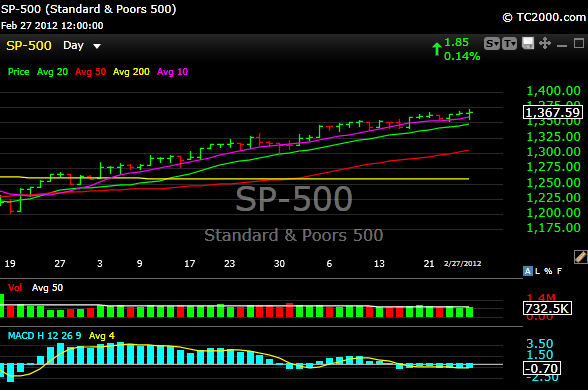
Task: Click the 1,275.00 price scale label
Action: 554,167
